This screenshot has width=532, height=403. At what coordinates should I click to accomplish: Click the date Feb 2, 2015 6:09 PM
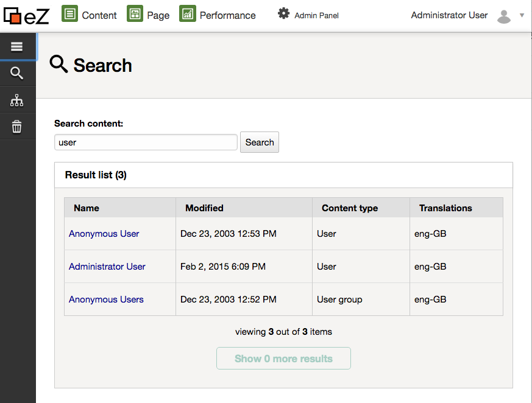coord(223,267)
